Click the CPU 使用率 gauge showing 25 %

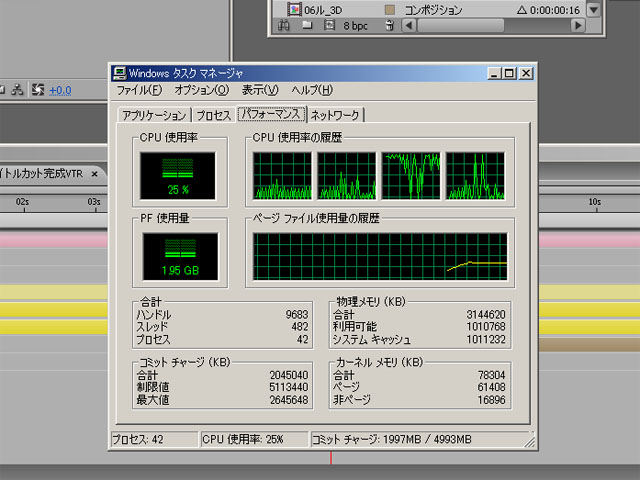pyautogui.click(x=178, y=176)
